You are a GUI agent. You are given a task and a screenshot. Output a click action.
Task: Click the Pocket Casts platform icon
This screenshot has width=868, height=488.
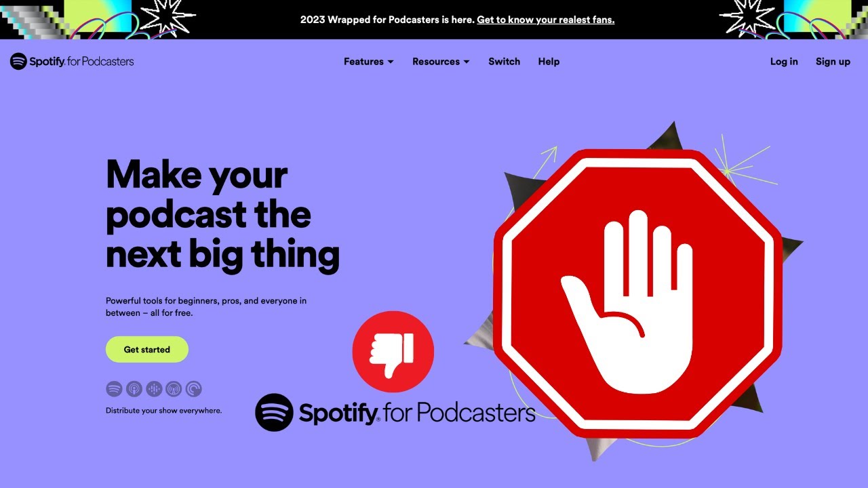193,389
